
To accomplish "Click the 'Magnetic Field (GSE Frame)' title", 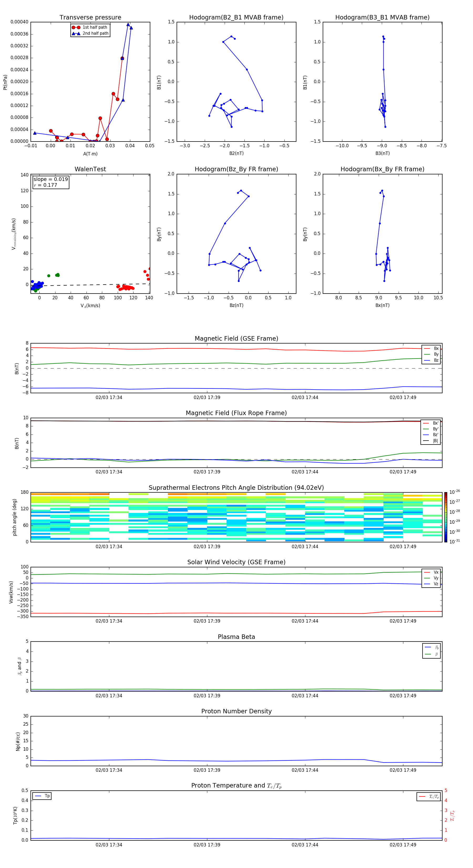I will click(236, 339).
